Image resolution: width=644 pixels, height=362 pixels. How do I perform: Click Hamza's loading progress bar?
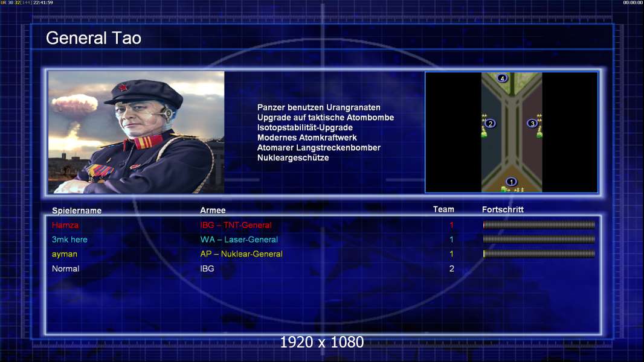539,224
